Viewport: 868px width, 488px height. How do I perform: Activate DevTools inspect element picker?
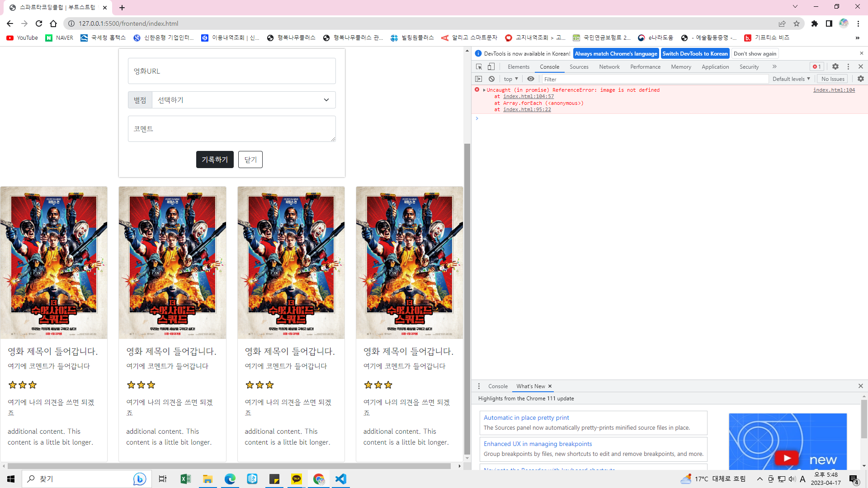(479, 66)
